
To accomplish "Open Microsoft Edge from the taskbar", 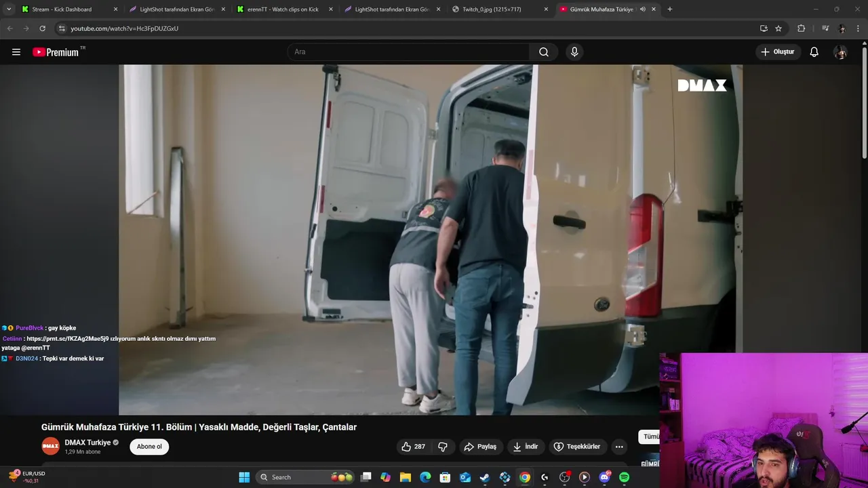I will [425, 477].
